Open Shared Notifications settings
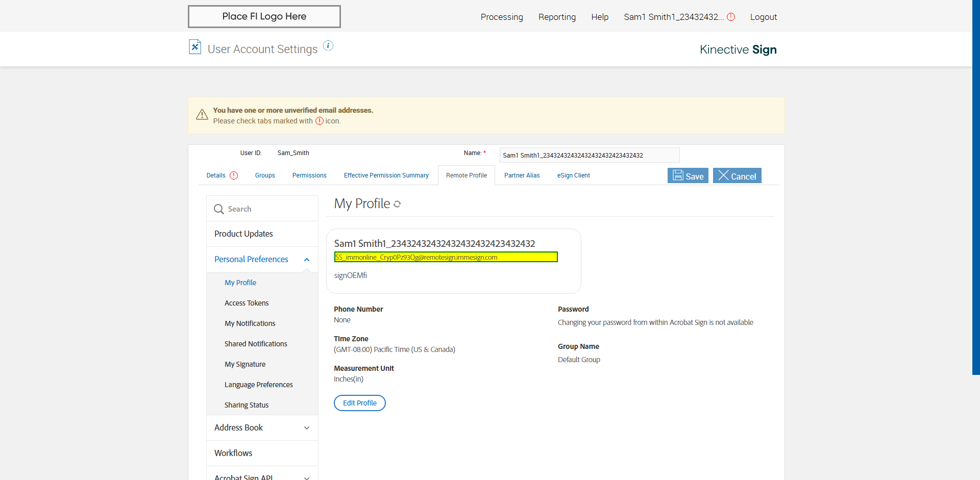 coord(256,344)
